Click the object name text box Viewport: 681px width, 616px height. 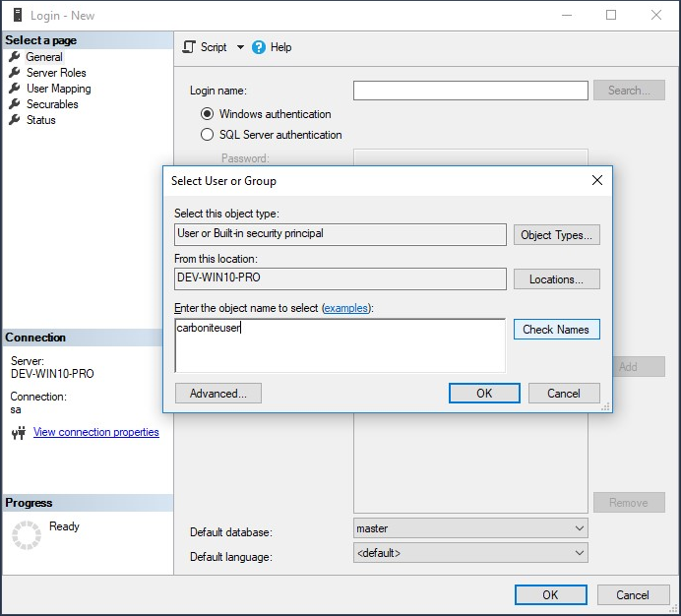(x=340, y=345)
